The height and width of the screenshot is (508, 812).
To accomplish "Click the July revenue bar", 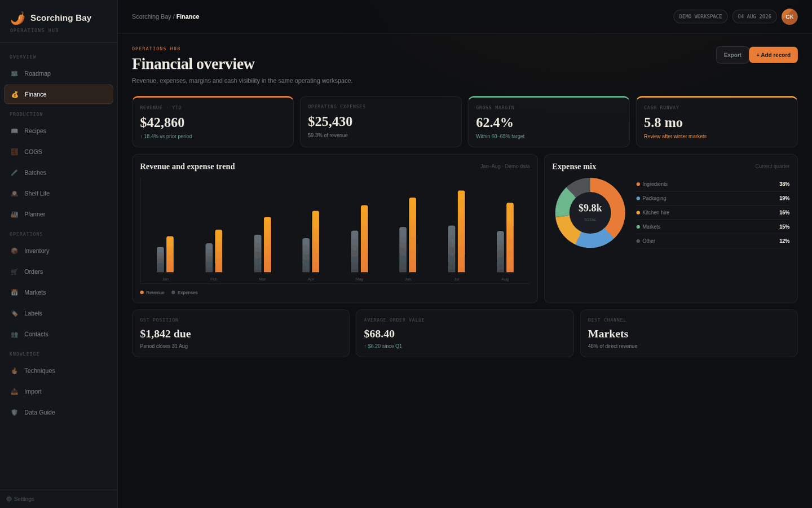I will tap(461, 231).
